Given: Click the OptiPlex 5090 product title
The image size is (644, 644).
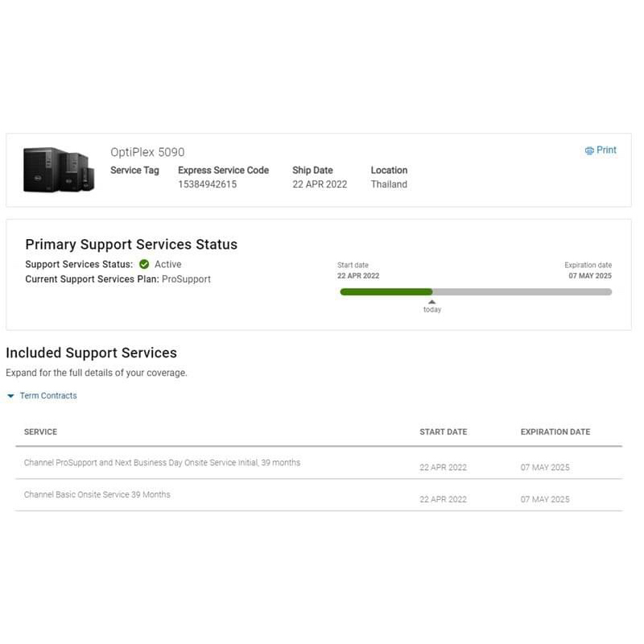Looking at the screenshot, I should pos(147,152).
